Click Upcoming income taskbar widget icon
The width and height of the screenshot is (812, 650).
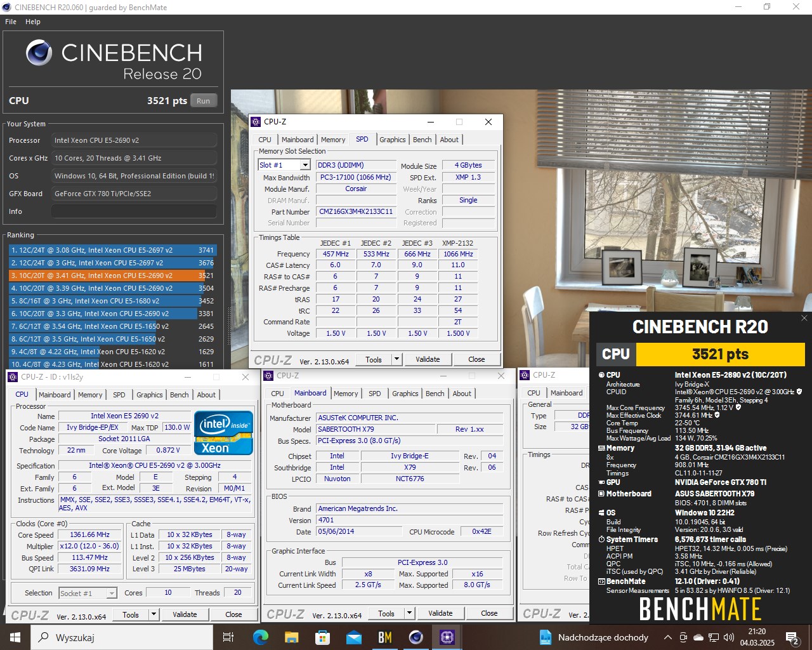point(545,637)
